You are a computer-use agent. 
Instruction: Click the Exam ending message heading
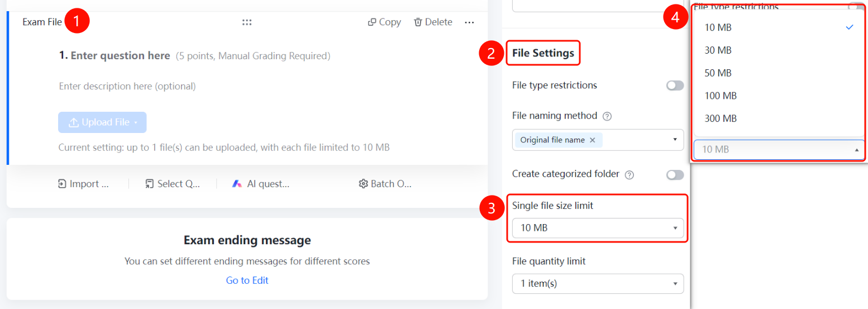pyautogui.click(x=247, y=241)
